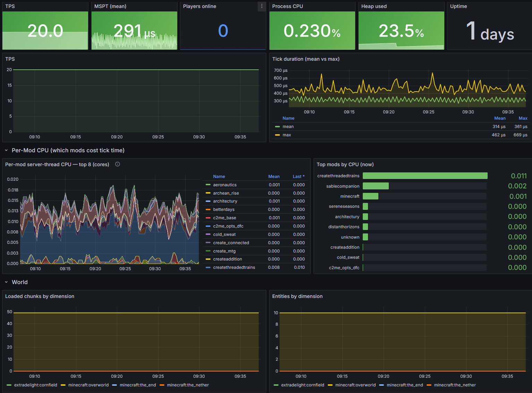The width and height of the screenshot is (532, 393).
Task: Toggle the max series in Tick duration legend
Action: pyautogui.click(x=287, y=135)
